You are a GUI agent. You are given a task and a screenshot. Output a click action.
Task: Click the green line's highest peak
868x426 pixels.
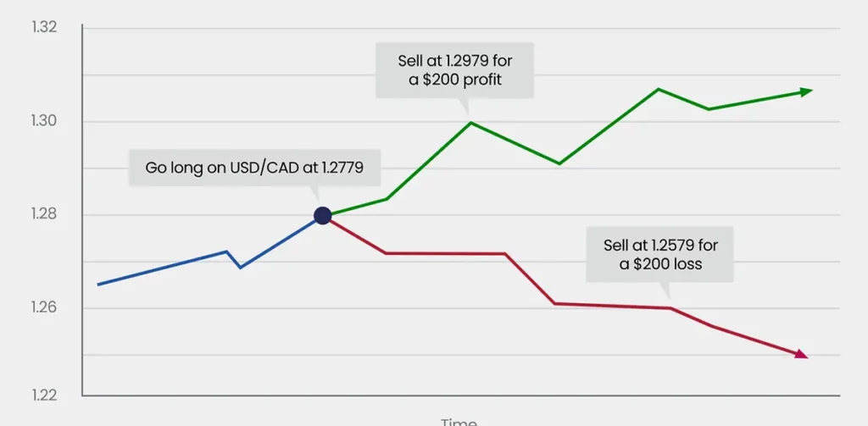click(659, 89)
